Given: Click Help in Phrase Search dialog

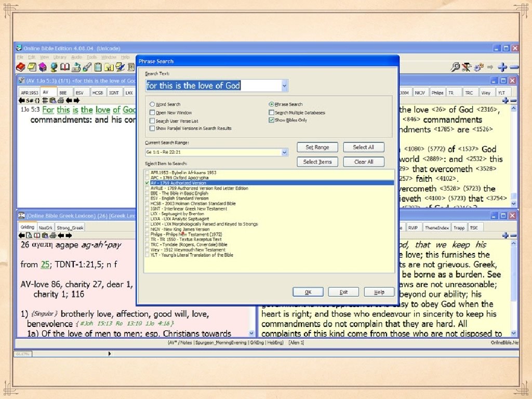Looking at the screenshot, I should 379,292.
